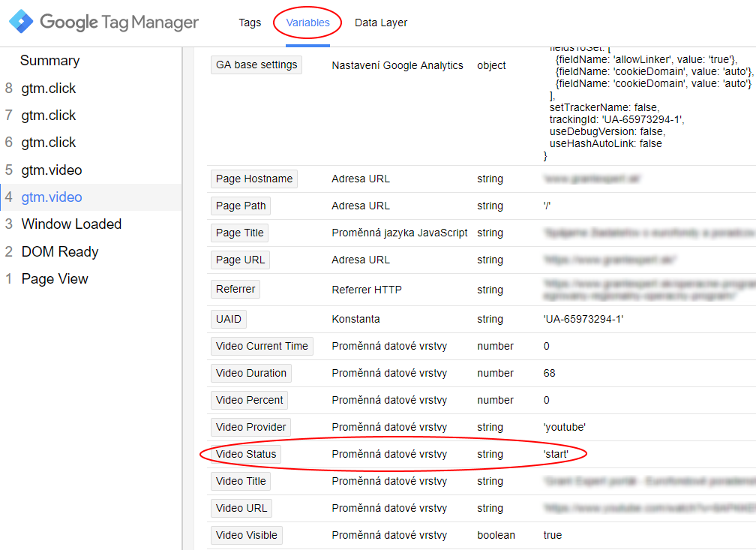Click the Video Duration variable
This screenshot has width=756, height=550.
[x=251, y=373]
